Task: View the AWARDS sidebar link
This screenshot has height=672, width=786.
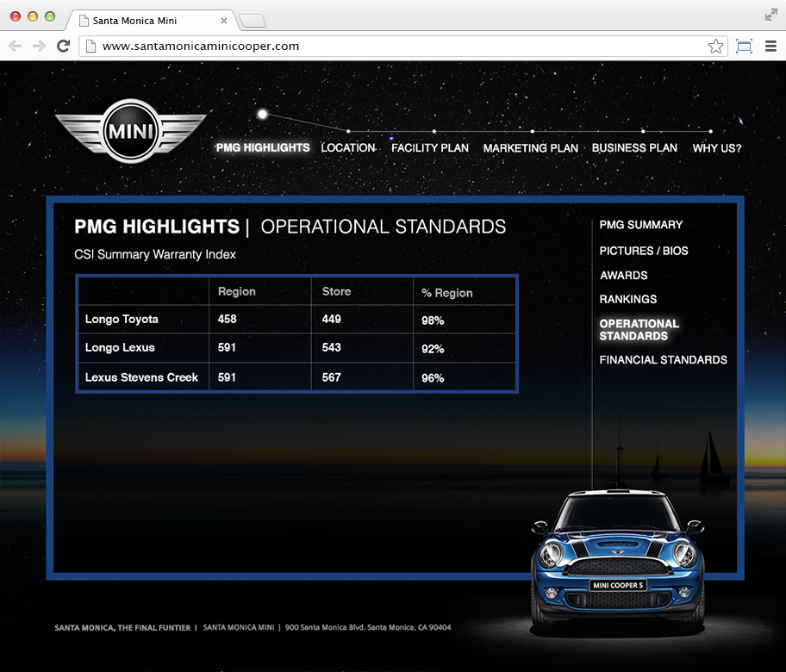Action: pos(624,275)
